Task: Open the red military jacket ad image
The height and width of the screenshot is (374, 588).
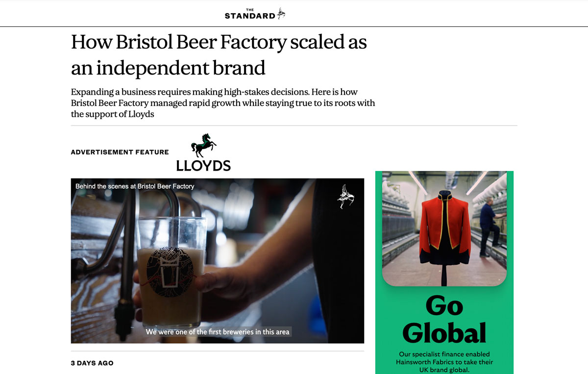Action: (x=444, y=228)
